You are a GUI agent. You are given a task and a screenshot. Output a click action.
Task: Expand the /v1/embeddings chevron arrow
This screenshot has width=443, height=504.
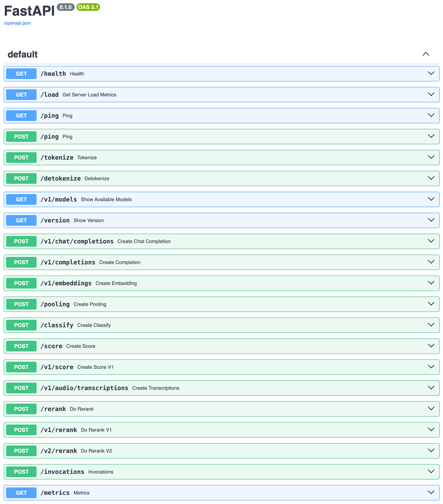pos(431,283)
